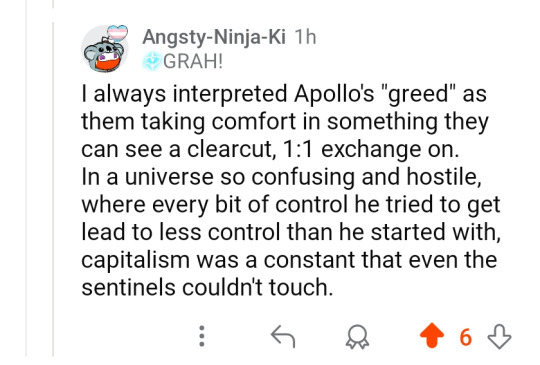
Task: Tap the trans-flag heart badge on the avatar
Action: 117,33
